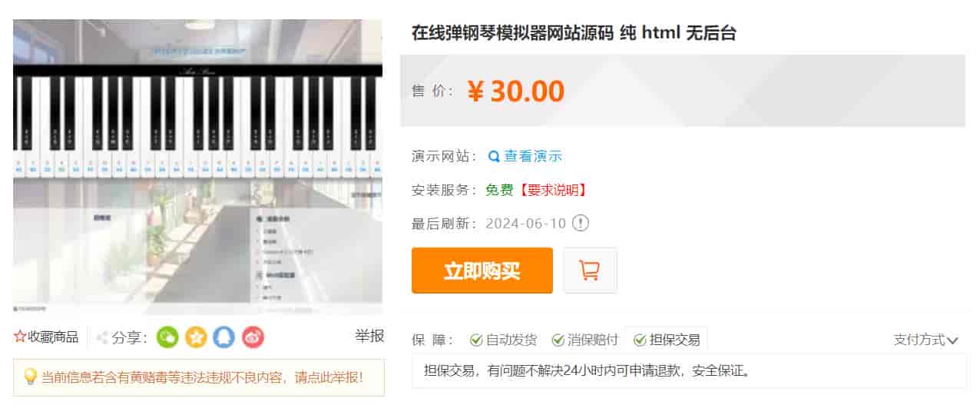Select the 自动发货 guarantee check
The image size is (980, 415).
click(x=503, y=340)
